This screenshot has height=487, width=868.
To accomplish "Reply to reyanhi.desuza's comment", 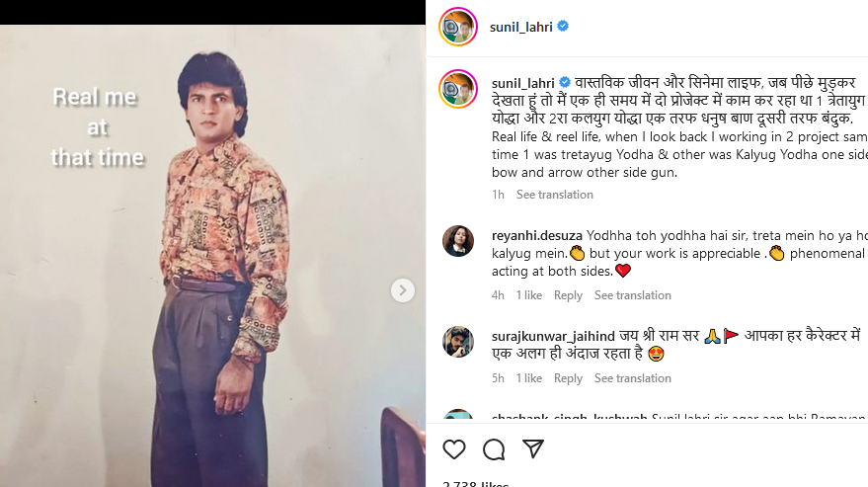I will coord(568,295).
